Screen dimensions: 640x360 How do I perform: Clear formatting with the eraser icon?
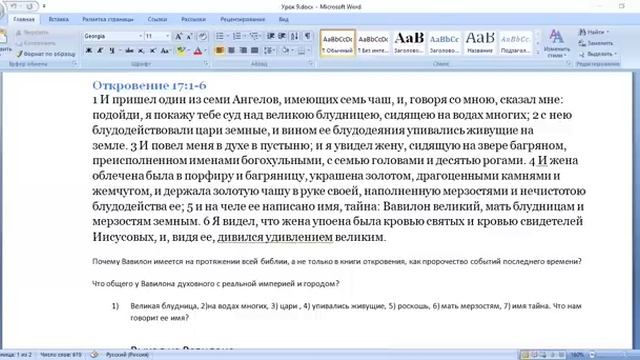coord(202,36)
